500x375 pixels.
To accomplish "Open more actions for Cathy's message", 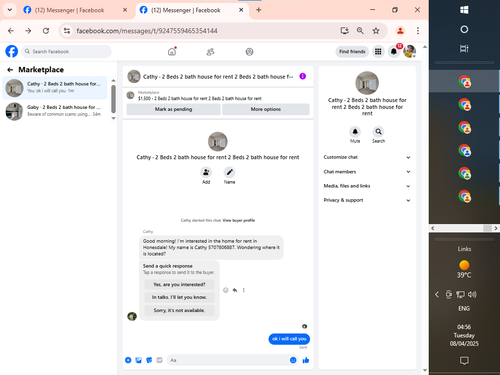I will click(x=244, y=290).
